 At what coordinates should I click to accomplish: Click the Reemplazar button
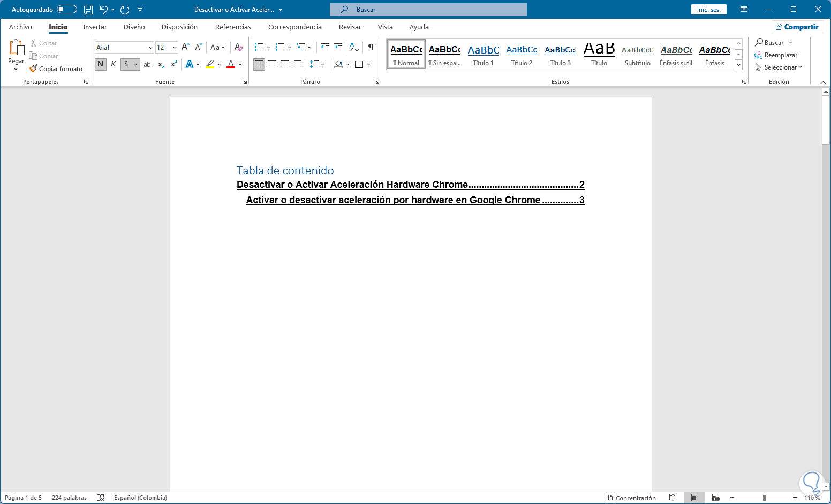point(776,55)
